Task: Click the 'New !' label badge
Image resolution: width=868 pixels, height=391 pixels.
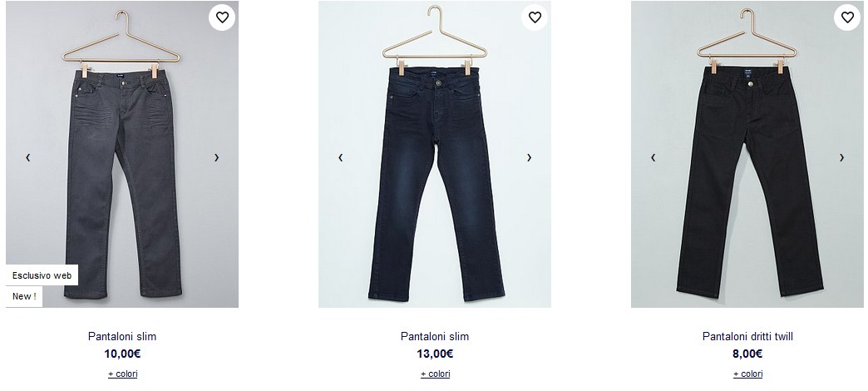Action: [x=24, y=296]
